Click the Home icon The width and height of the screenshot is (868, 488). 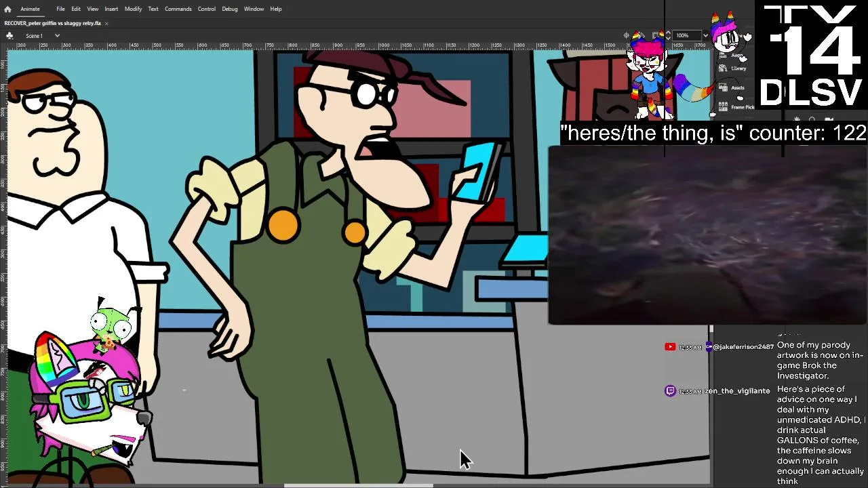tap(7, 9)
